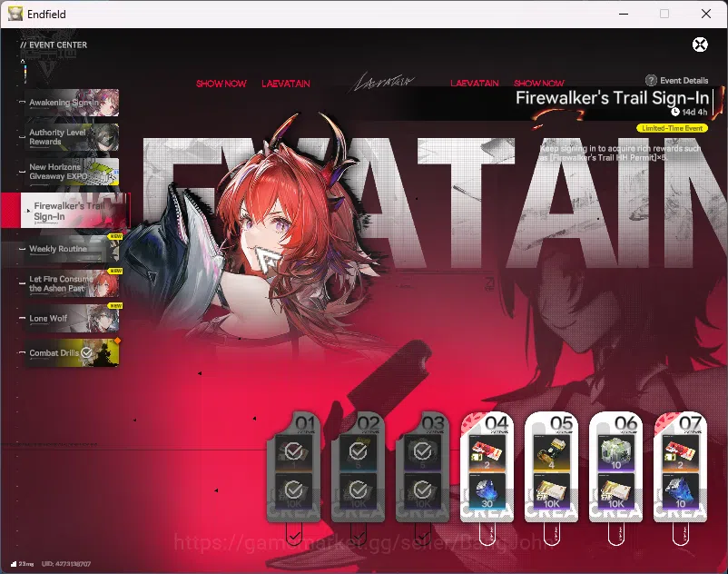Click the sidebar scroll-up arrow
This screenshot has width=728, height=574.
[23, 61]
